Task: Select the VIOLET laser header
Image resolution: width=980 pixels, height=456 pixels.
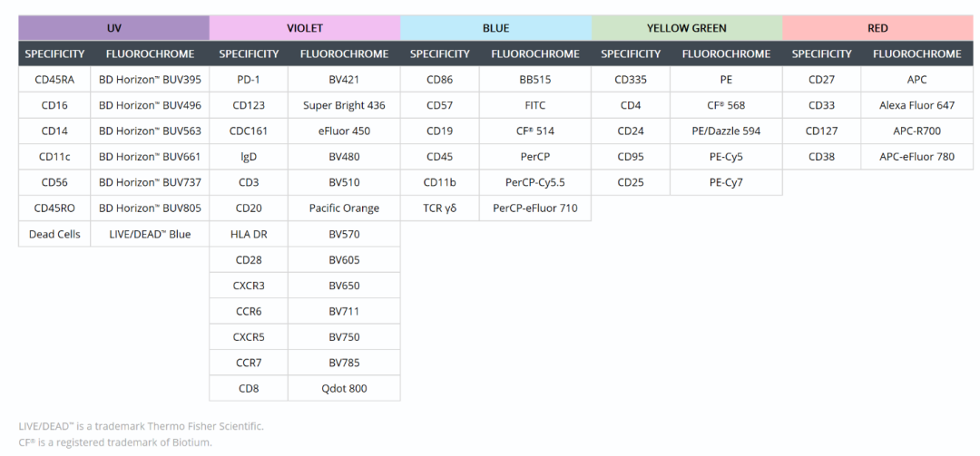Action: pyautogui.click(x=304, y=28)
